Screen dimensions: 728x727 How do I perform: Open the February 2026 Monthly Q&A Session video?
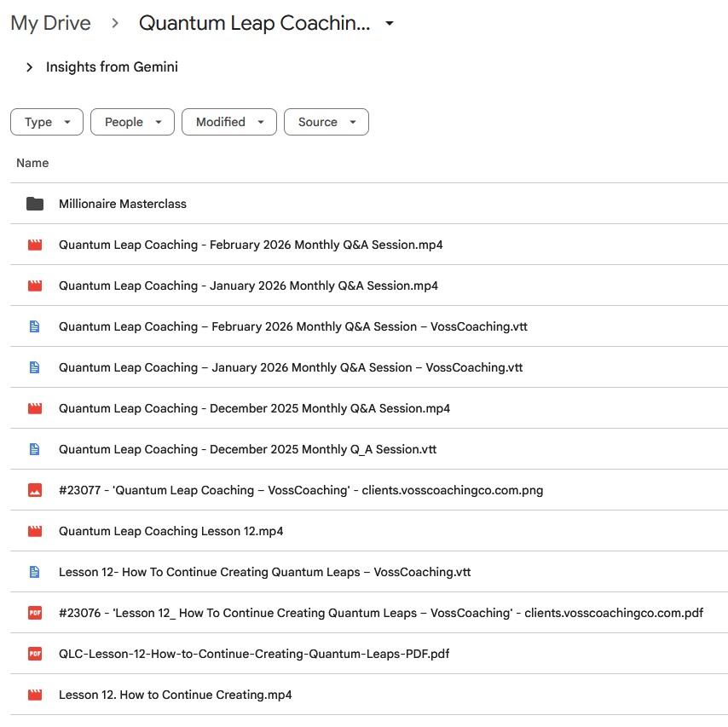click(250, 245)
